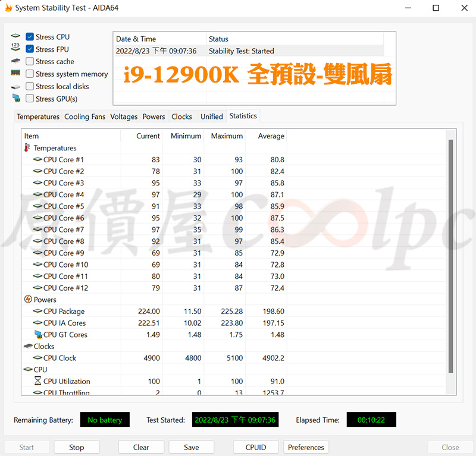The width and height of the screenshot is (476, 456).
Task: Click the monitor icon beside Stress GPU(s)
Action: coord(16,98)
